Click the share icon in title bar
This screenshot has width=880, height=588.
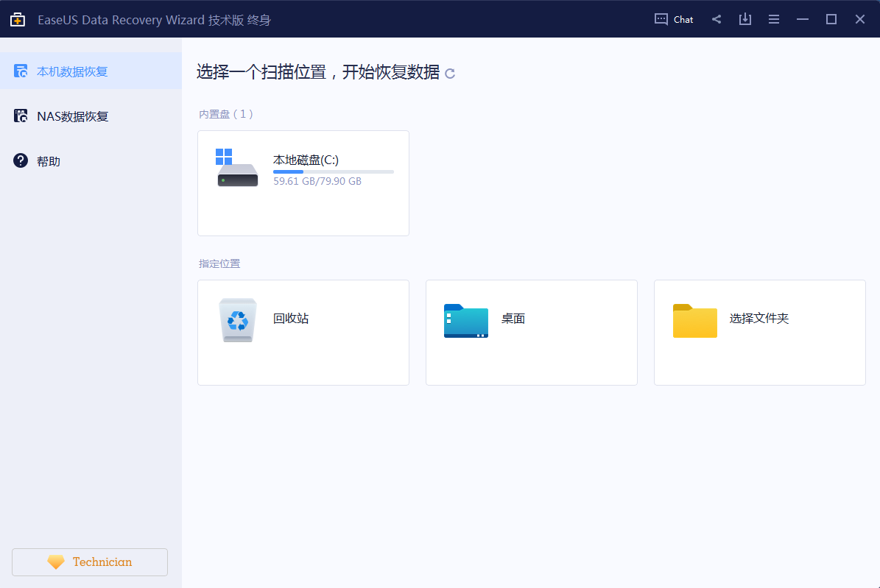[x=717, y=20]
